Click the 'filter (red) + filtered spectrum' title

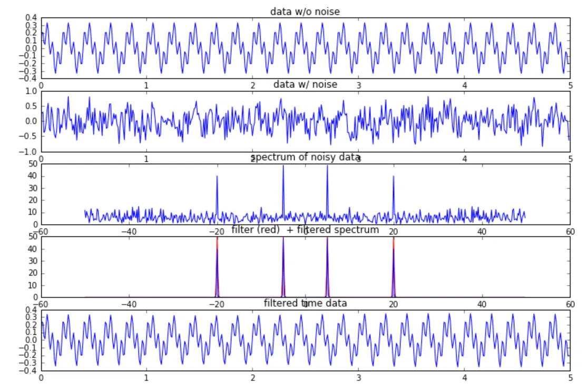point(305,230)
